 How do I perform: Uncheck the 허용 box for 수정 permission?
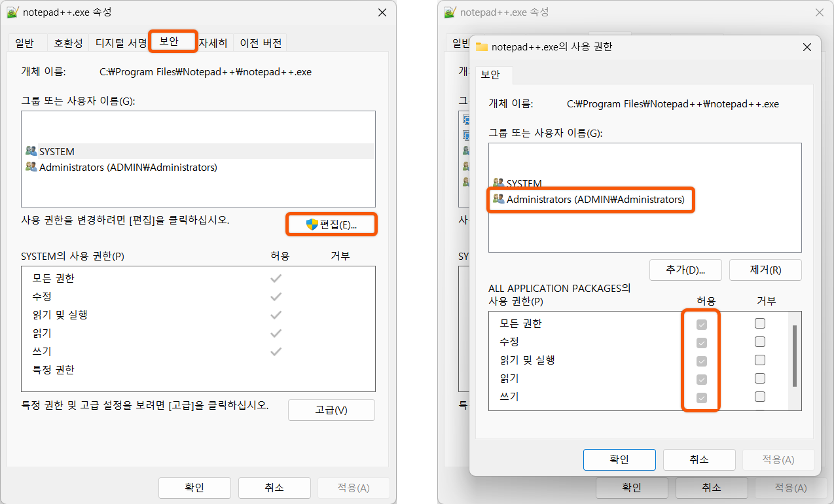tap(700, 341)
